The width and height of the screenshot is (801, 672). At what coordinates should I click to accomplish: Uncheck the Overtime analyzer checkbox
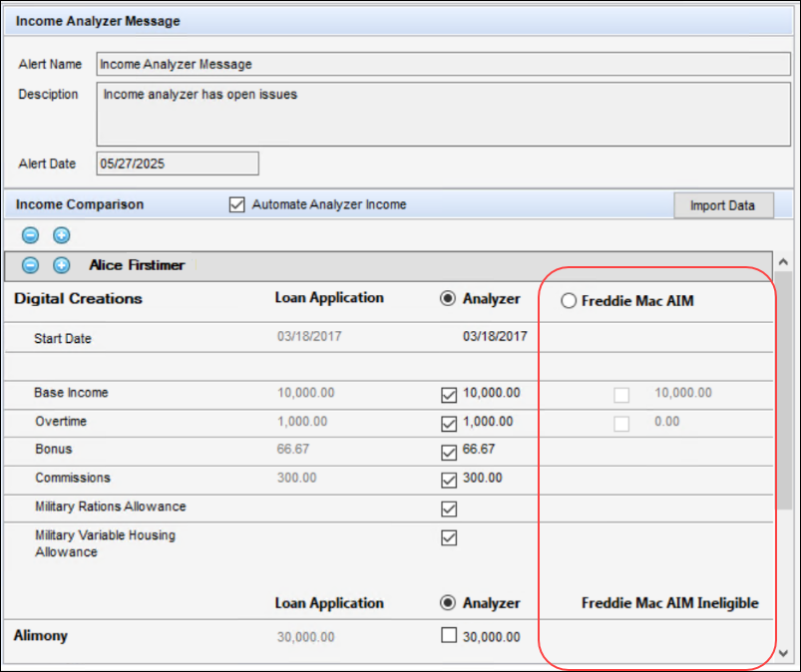tap(449, 424)
